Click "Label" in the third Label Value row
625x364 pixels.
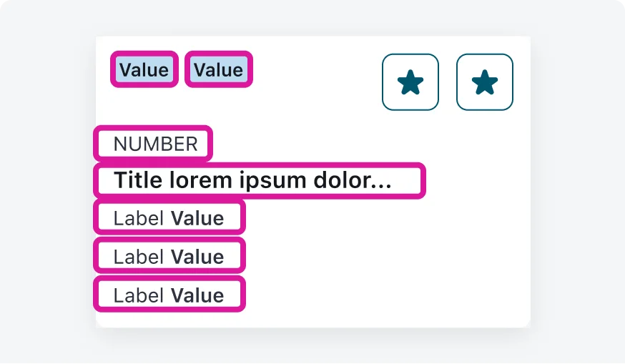coord(139,295)
